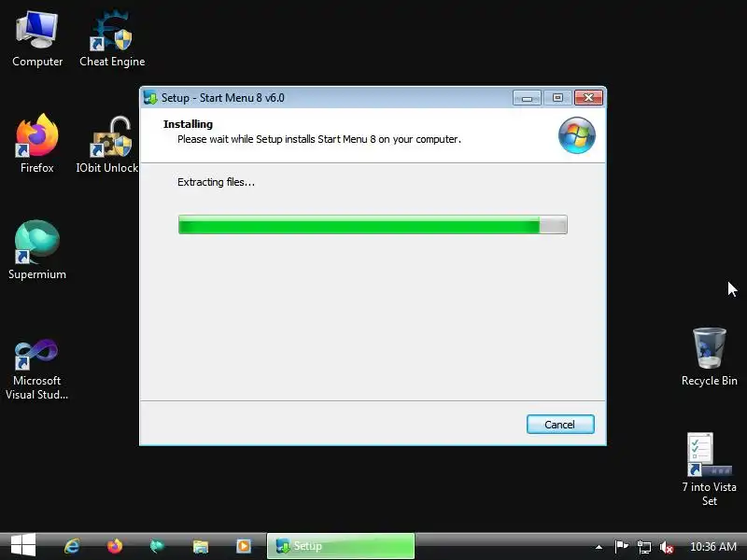Click the 10:36 AM clock

[713, 547]
